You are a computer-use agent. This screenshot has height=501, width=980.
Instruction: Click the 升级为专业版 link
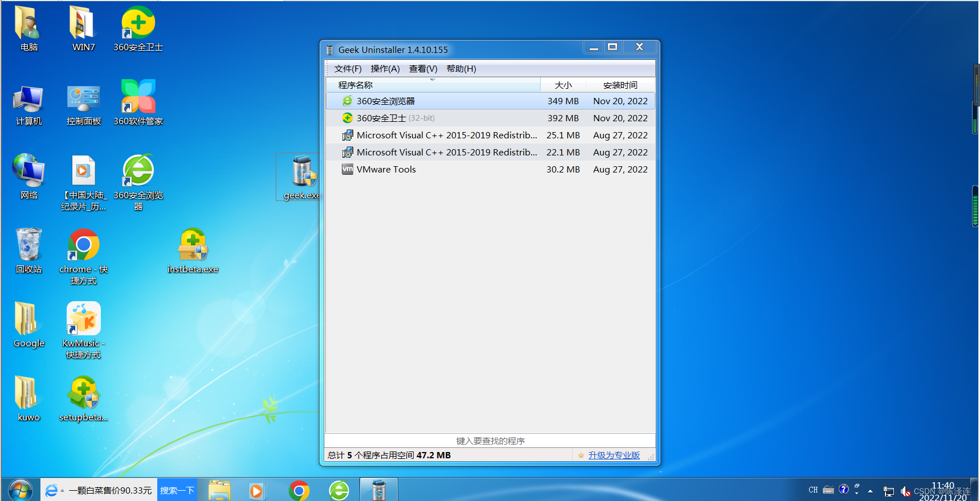point(614,455)
